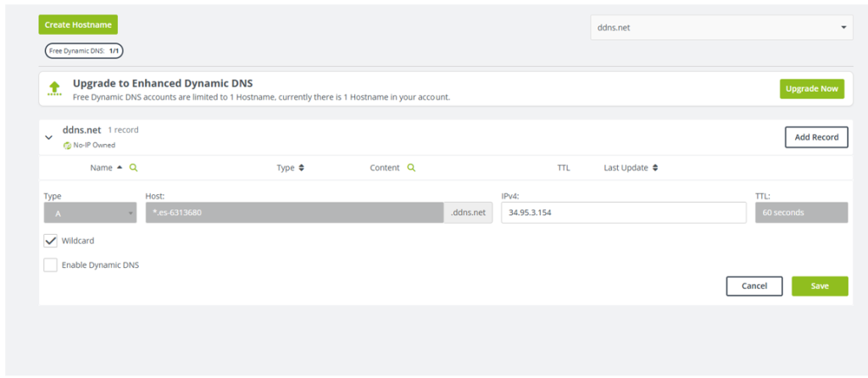Open the record Type A dropdown
Viewport: 868px width, 378px height.
tap(89, 213)
